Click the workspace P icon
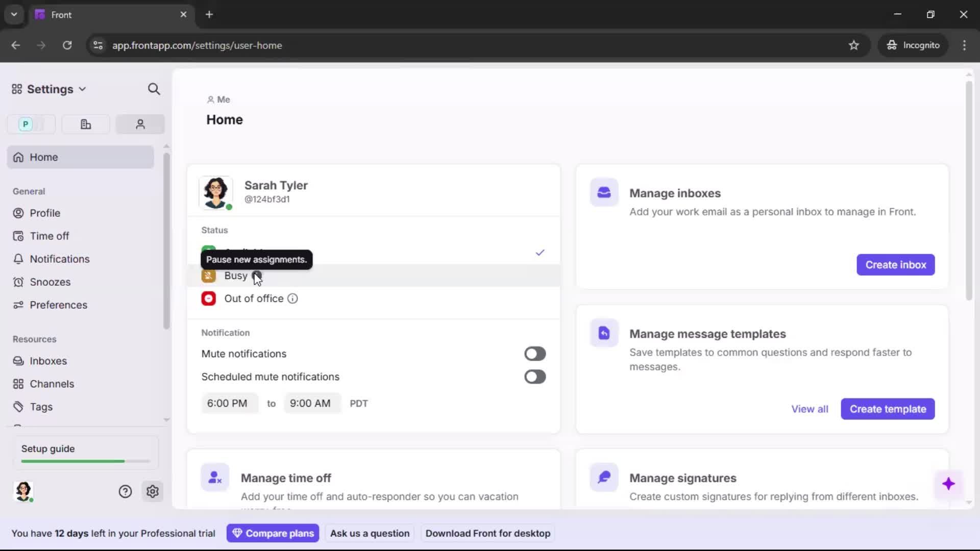The height and width of the screenshot is (551, 980). (x=26, y=124)
